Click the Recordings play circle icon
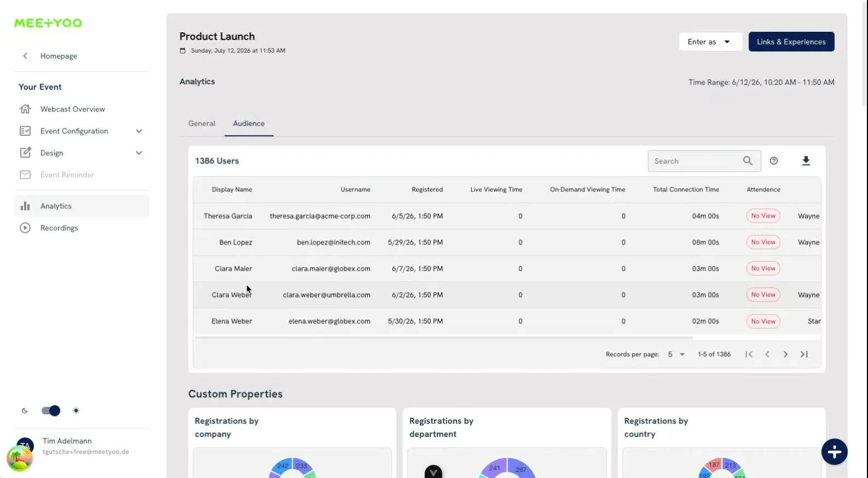 coord(25,228)
